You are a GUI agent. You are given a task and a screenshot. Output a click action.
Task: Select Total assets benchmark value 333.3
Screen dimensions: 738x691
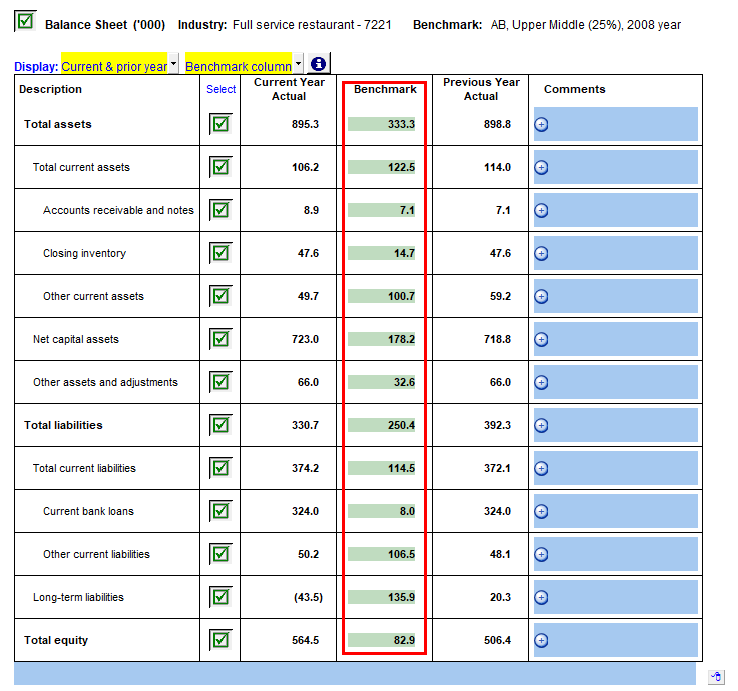tap(382, 124)
